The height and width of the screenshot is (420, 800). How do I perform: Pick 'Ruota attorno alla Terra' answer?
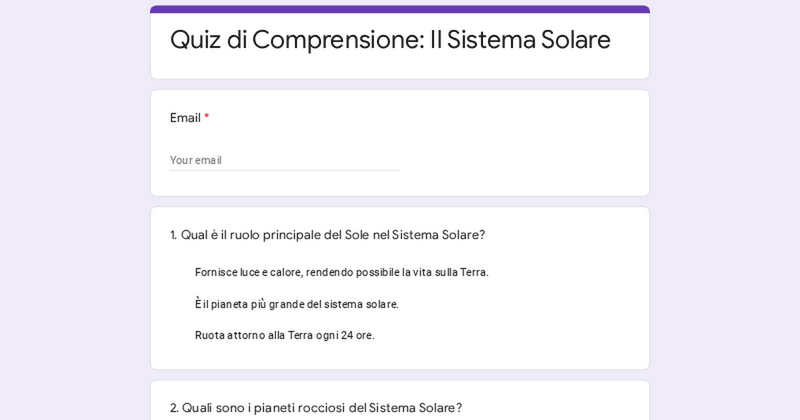pyautogui.click(x=284, y=335)
